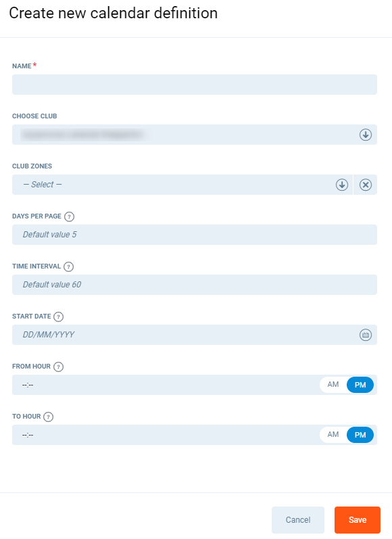This screenshot has width=392, height=539.
Task: Focus the From Hour time field
Action: [x=165, y=385]
